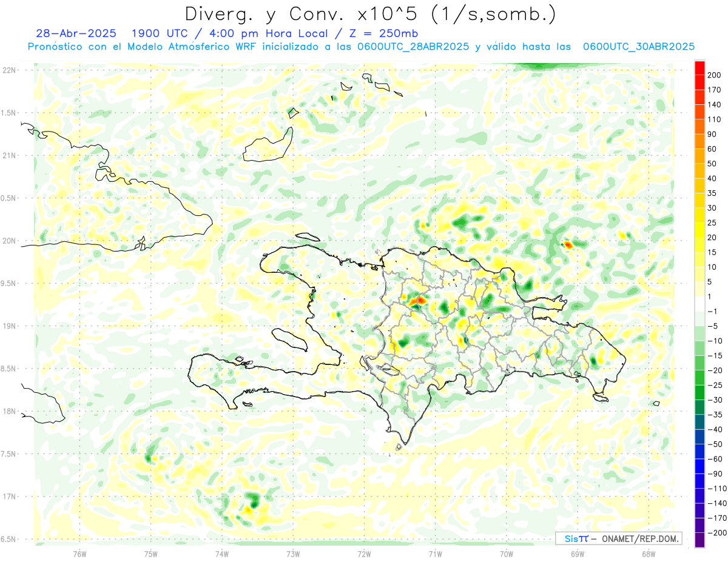Viewport: 728px width, 562px height.
Task: Click the '19N' latitude label
Action: [x=9, y=326]
